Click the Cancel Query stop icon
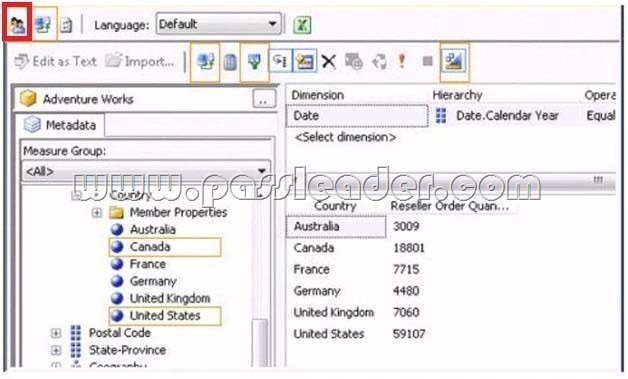The image size is (628, 379). [x=427, y=61]
